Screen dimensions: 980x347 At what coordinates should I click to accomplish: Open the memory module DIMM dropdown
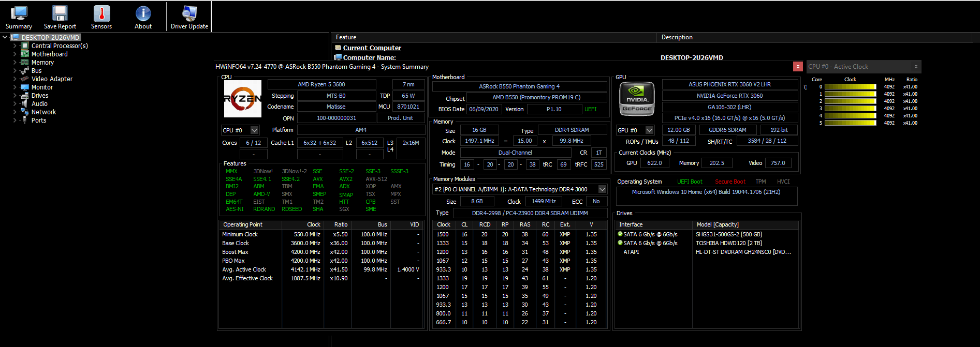pyautogui.click(x=602, y=189)
